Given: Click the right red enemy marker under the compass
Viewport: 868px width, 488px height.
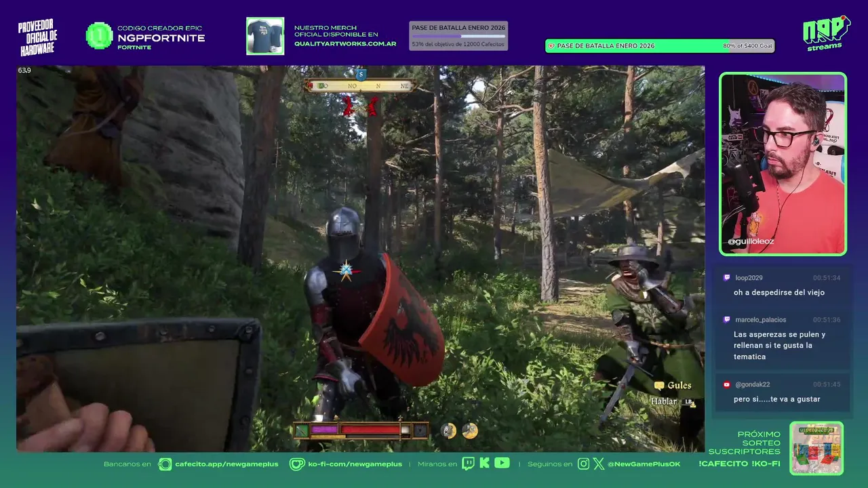Looking at the screenshot, I should point(372,105).
